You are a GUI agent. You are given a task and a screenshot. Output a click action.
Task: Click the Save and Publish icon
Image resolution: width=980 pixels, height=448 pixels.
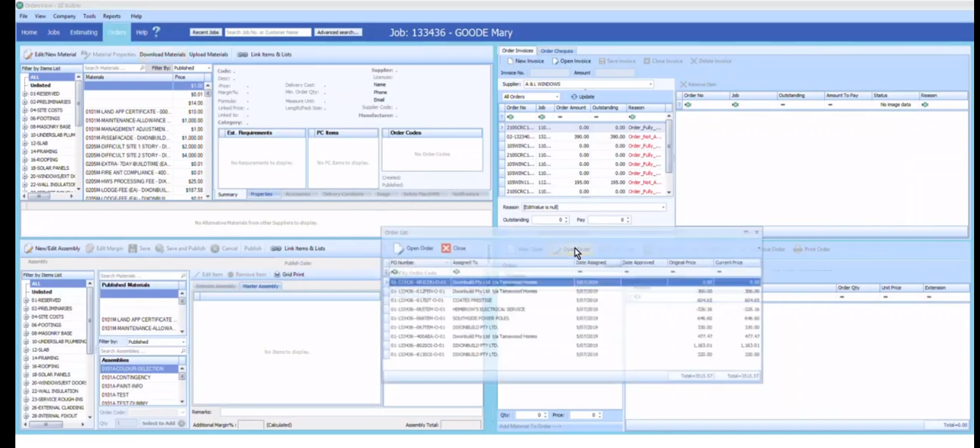point(159,248)
